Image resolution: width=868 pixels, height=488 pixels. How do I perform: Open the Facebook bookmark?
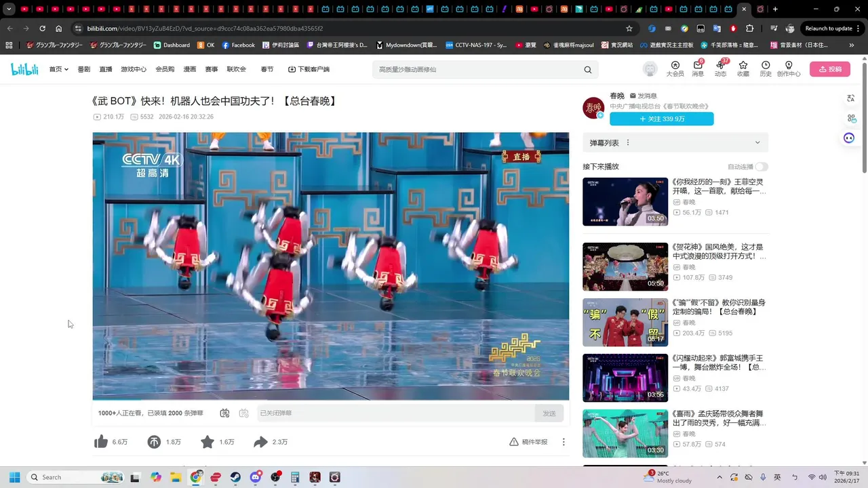coord(238,45)
